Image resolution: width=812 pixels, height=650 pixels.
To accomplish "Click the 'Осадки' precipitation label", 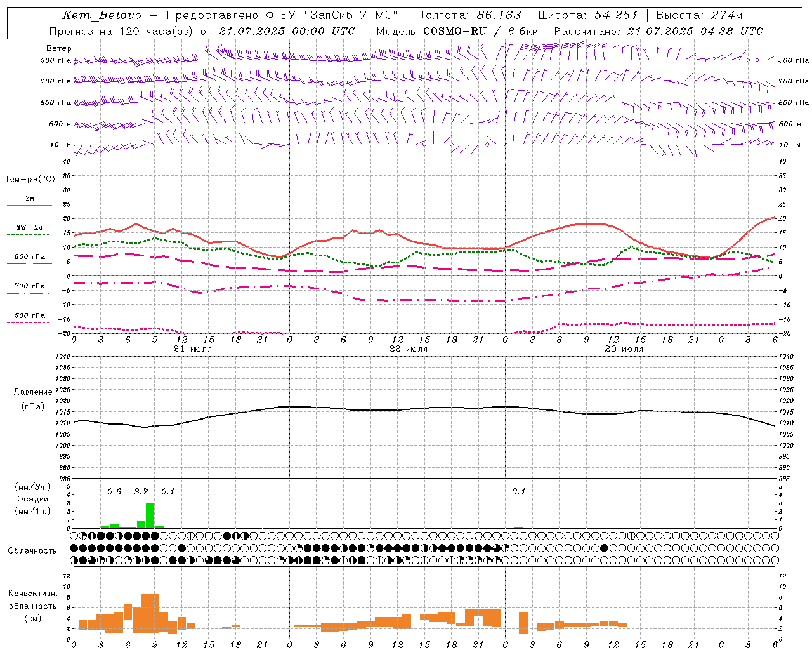I will (33, 499).
